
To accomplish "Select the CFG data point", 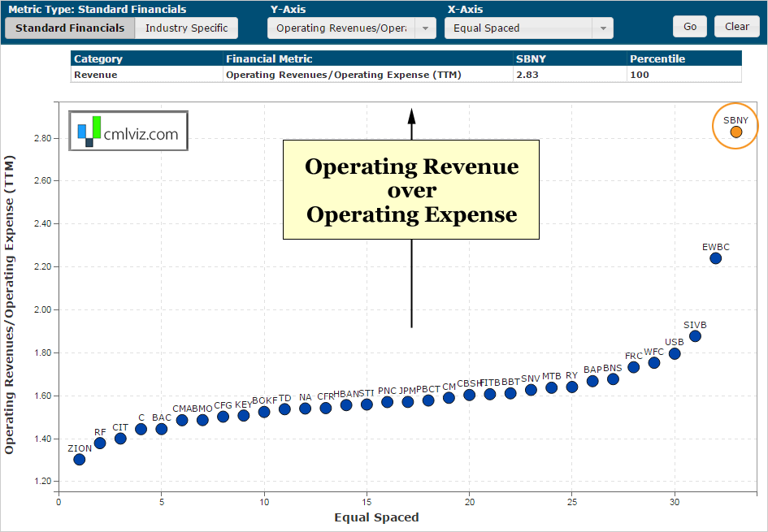I will [223, 417].
